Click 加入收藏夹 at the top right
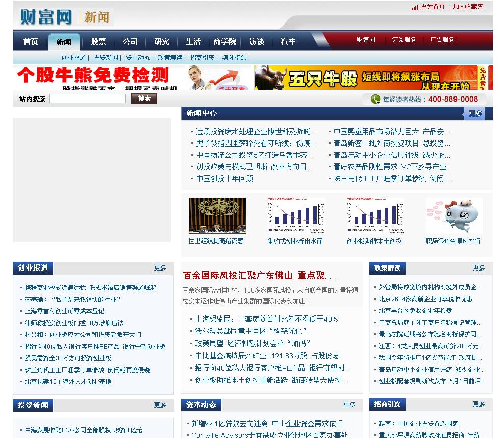 click(x=468, y=7)
